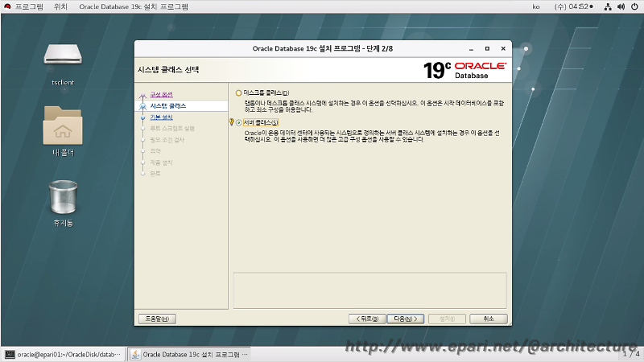Click the 요약 step text in sidebar
Viewport: 644px width, 362px height.
click(155, 151)
